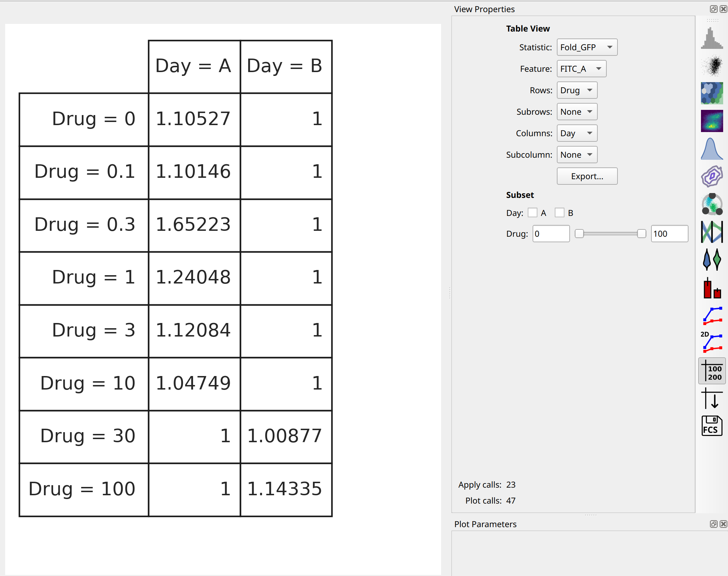Viewport: 728px width, 576px height.
Task: Click the toolbar grip above the Histogram icon
Action: [x=712, y=20]
